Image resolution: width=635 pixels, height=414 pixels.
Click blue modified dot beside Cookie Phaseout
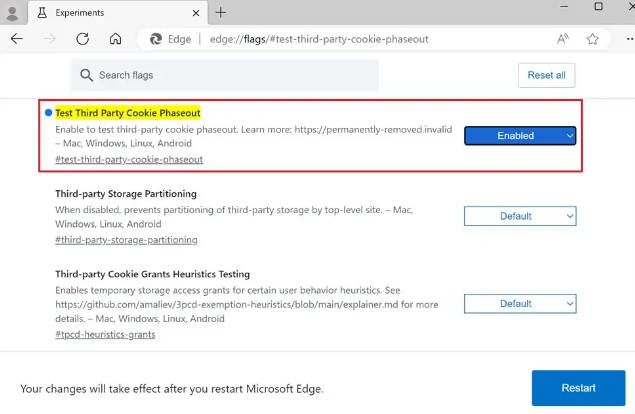(x=48, y=113)
